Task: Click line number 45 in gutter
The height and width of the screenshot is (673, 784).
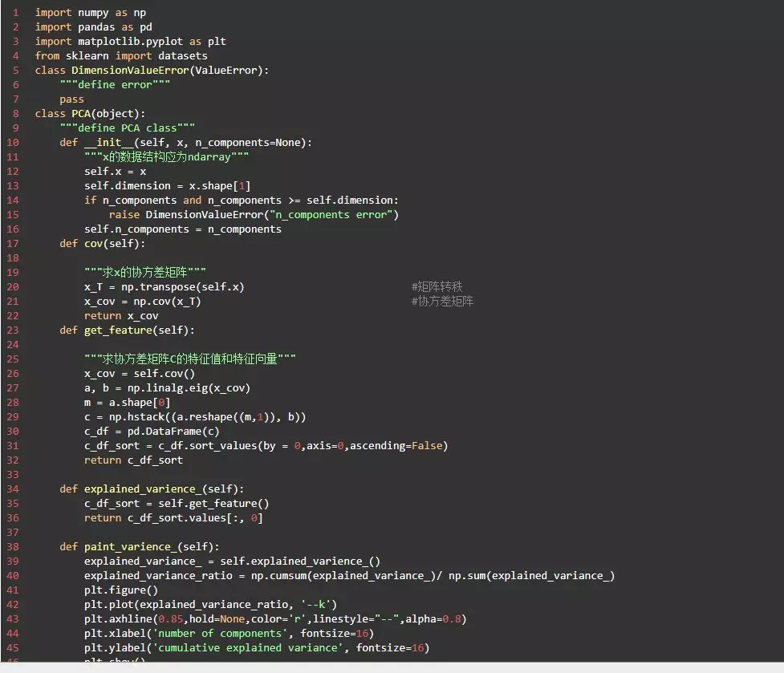Action: tap(13, 648)
